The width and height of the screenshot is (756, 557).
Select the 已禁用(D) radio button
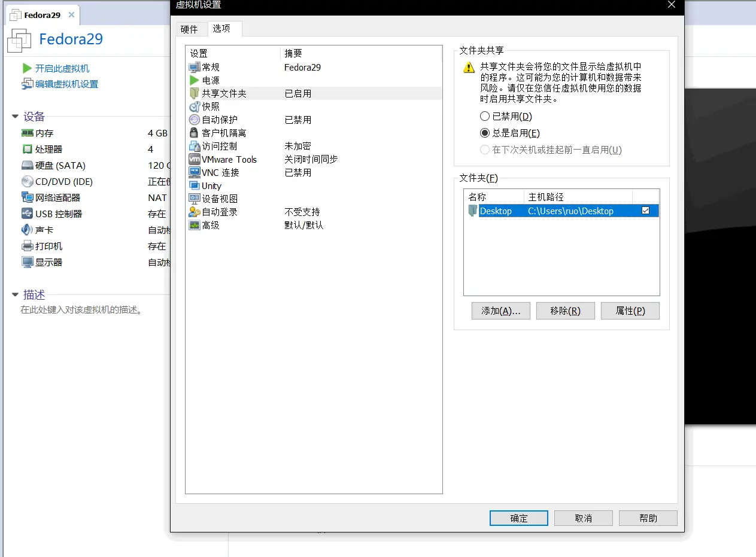coord(485,116)
